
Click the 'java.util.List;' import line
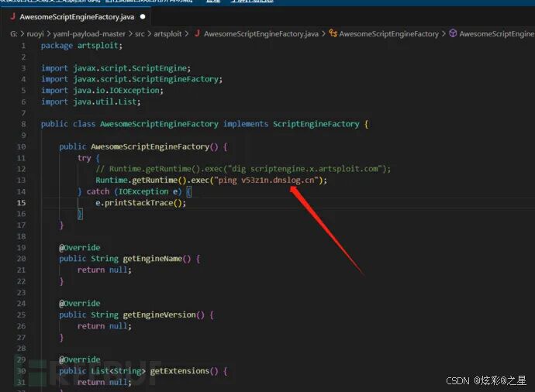point(107,101)
